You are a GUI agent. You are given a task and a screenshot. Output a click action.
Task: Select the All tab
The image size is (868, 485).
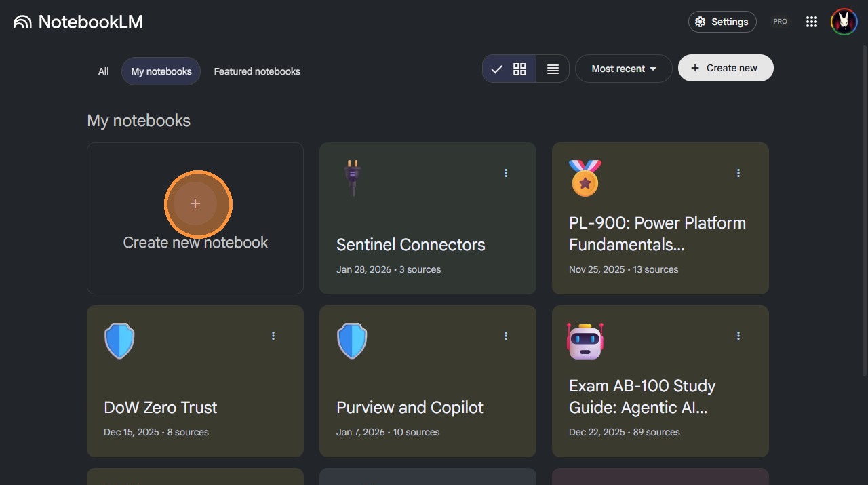(103, 71)
